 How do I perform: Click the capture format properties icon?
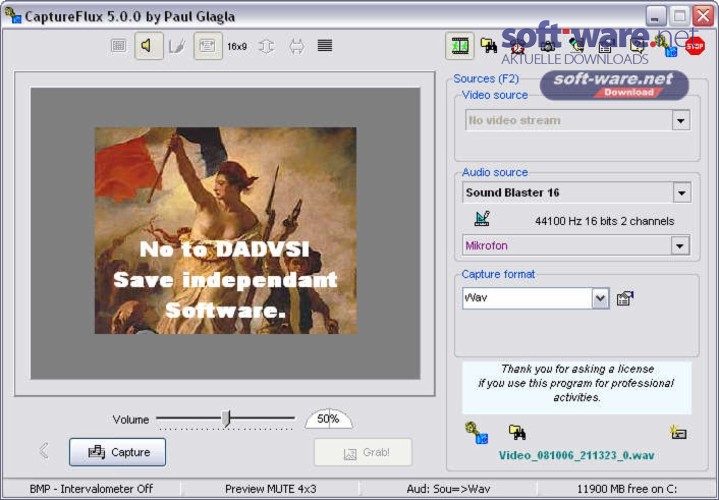click(x=625, y=299)
